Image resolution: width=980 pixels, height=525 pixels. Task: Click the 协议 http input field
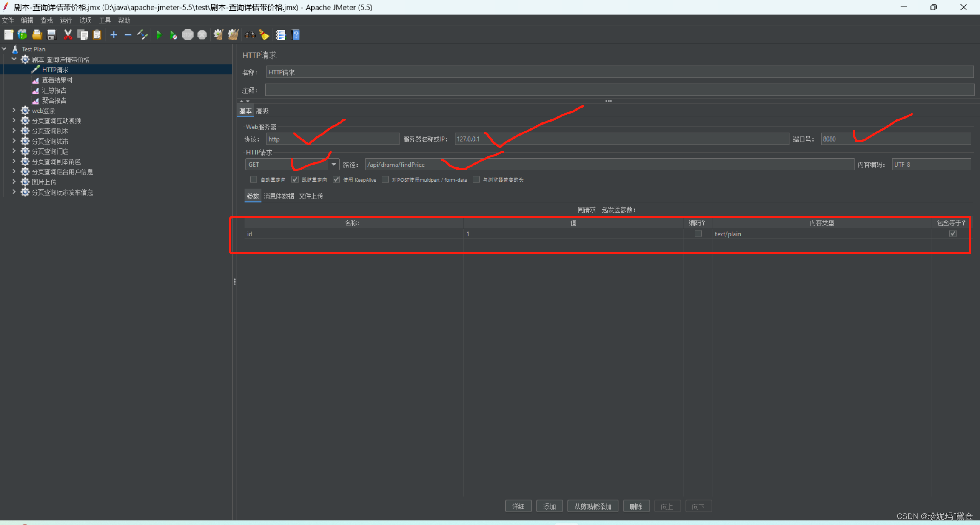333,139
